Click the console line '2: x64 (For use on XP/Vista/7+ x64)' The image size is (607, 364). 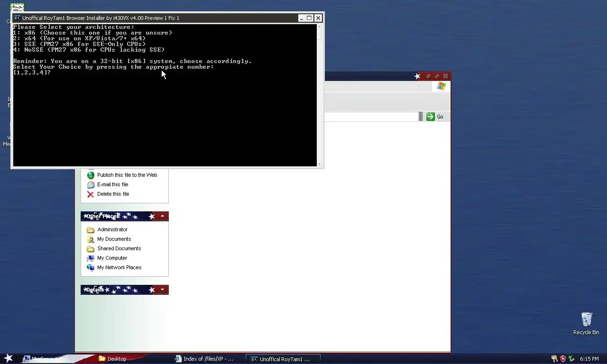[x=79, y=38]
